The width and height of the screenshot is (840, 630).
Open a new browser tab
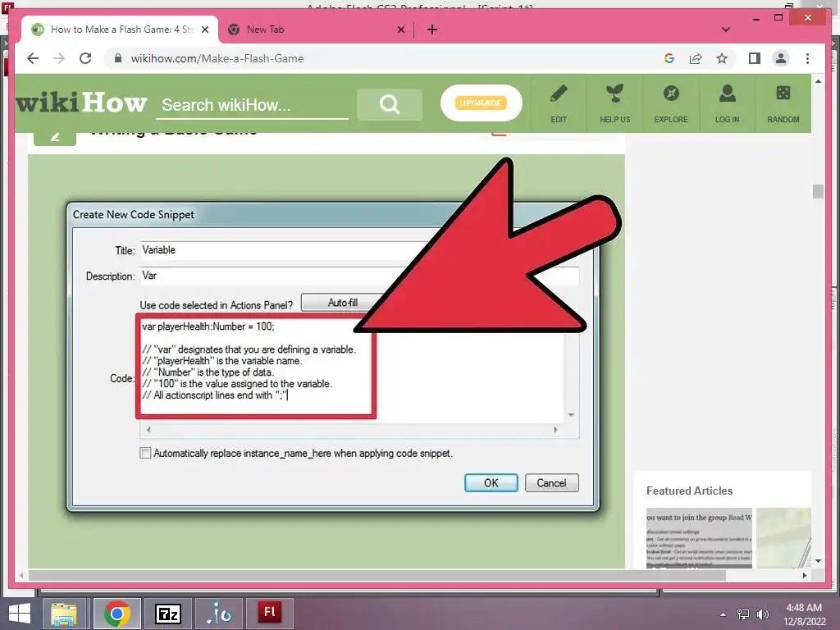click(x=432, y=30)
